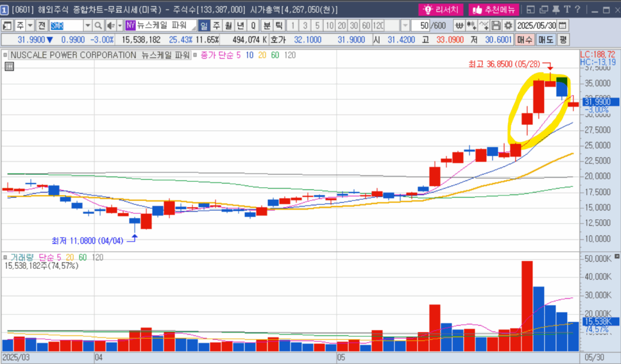Click the floppy disk save chart icon

496,25
